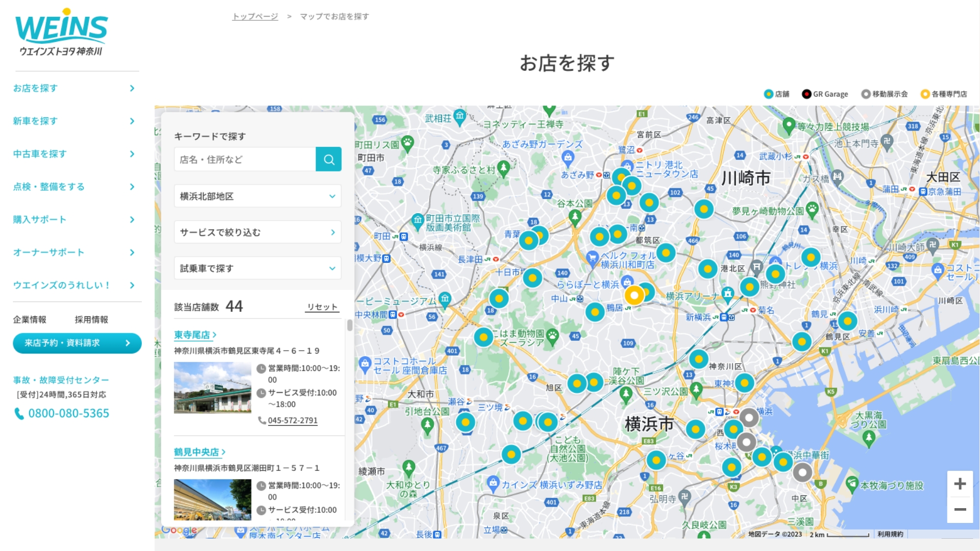This screenshot has width=980, height=551.
Task: Click the 事故・故障受付センター heading
Action: pyautogui.click(x=61, y=380)
